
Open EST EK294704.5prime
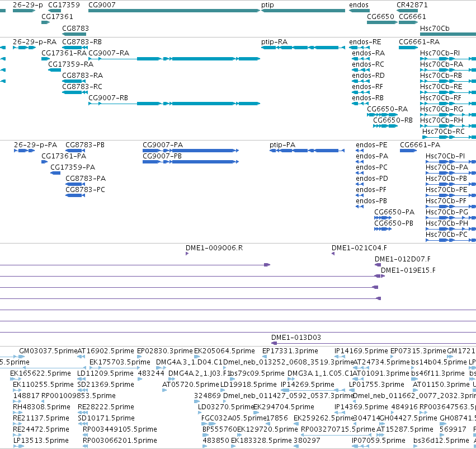[284, 407]
